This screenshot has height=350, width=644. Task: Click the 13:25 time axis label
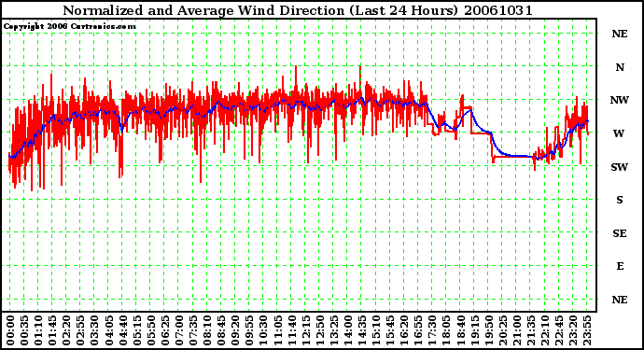334,330
